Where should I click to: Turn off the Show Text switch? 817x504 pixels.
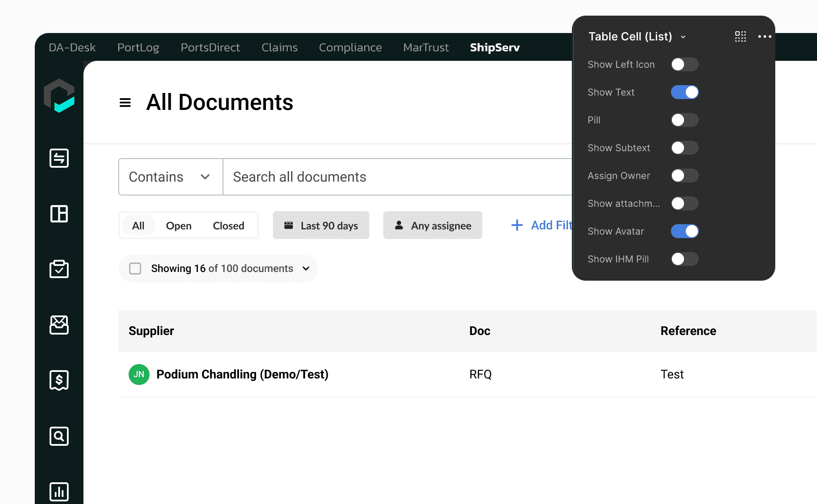click(x=685, y=92)
